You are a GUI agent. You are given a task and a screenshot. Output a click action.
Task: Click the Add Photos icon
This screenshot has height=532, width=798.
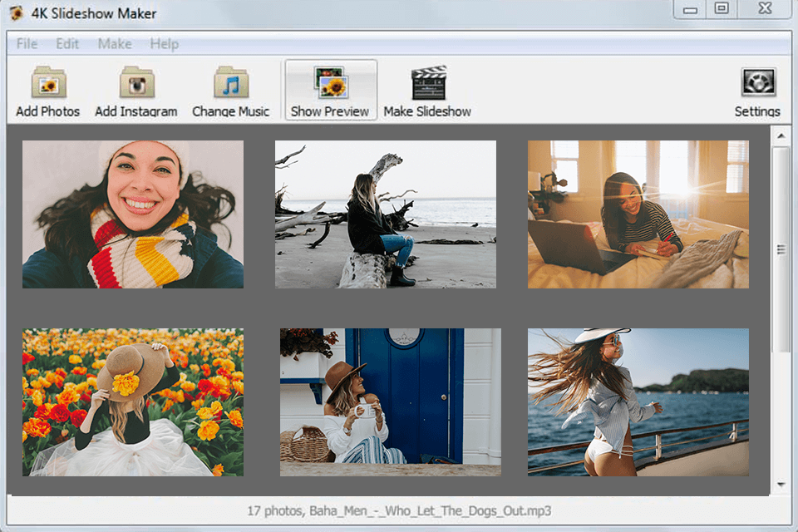pos(47,87)
